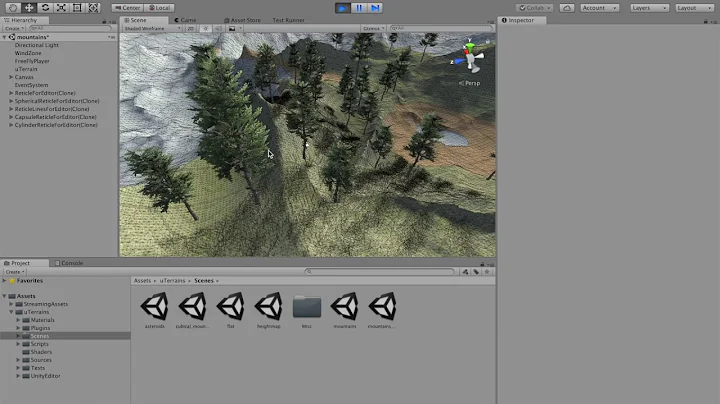Image resolution: width=720 pixels, height=404 pixels.
Task: Open the Asset Store tab
Action: click(x=242, y=20)
